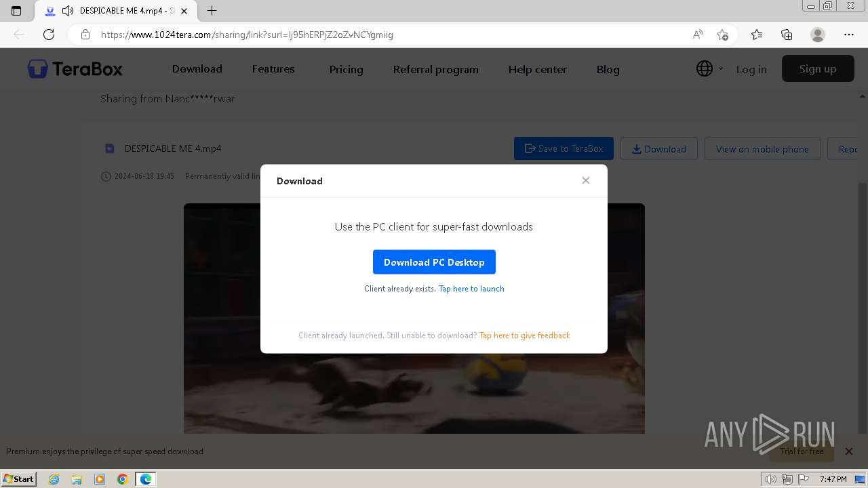The width and height of the screenshot is (868, 488).
Task: Click Tap here to give feedback link
Action: click(x=524, y=335)
